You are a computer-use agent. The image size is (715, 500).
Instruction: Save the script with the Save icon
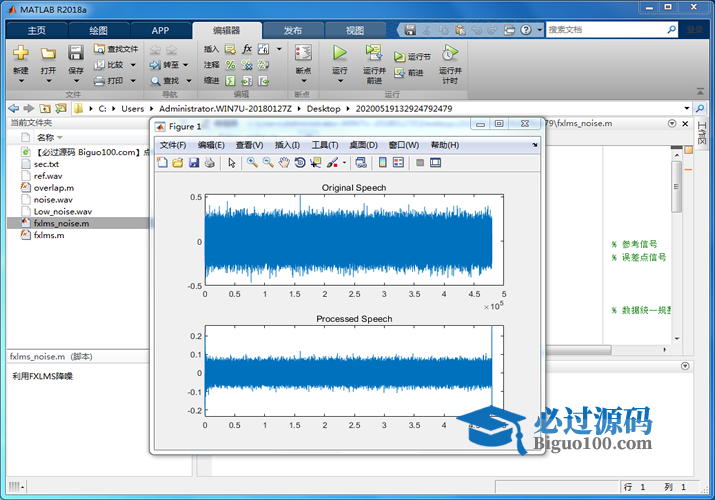pyautogui.click(x=75, y=53)
